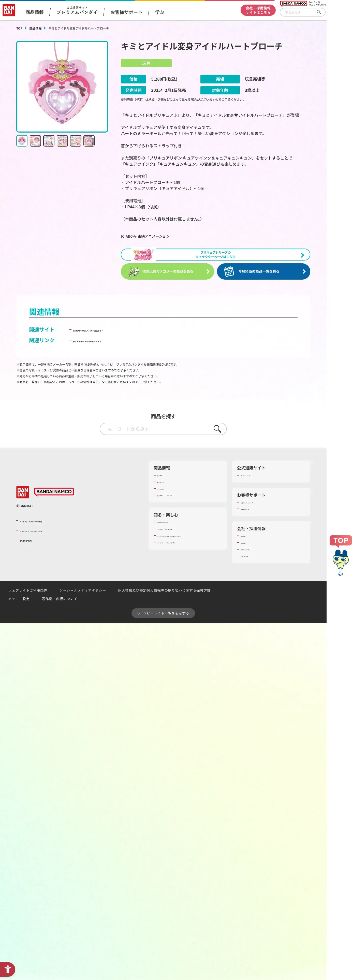Open the BANDAI TOYS official site link

[x=88, y=330]
